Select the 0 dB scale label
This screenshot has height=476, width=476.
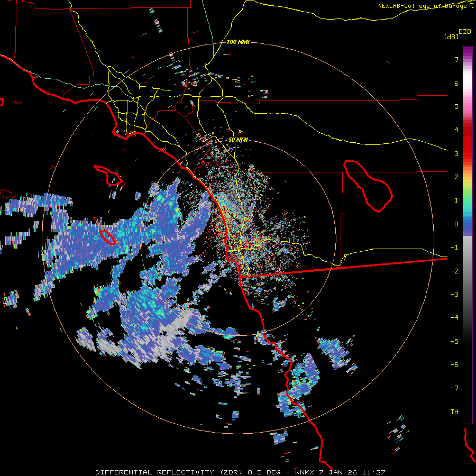click(456, 224)
